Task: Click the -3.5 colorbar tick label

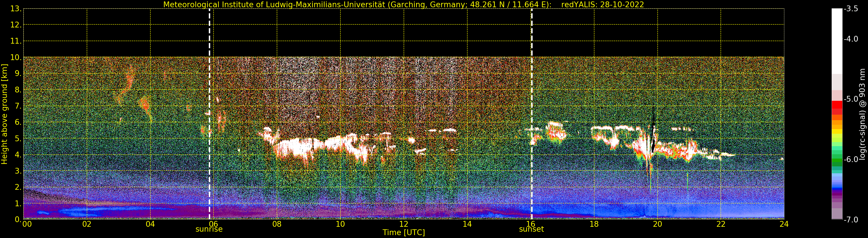Action: (x=851, y=9)
